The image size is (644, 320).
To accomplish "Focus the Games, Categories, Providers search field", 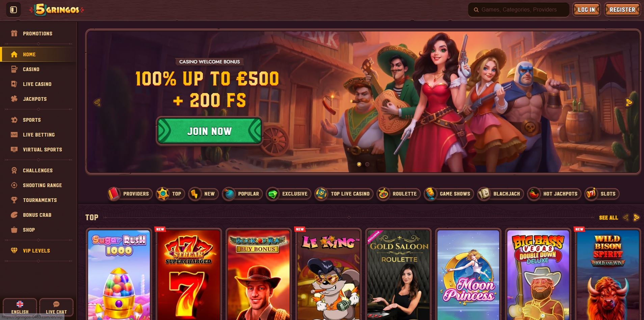I will coord(518,10).
